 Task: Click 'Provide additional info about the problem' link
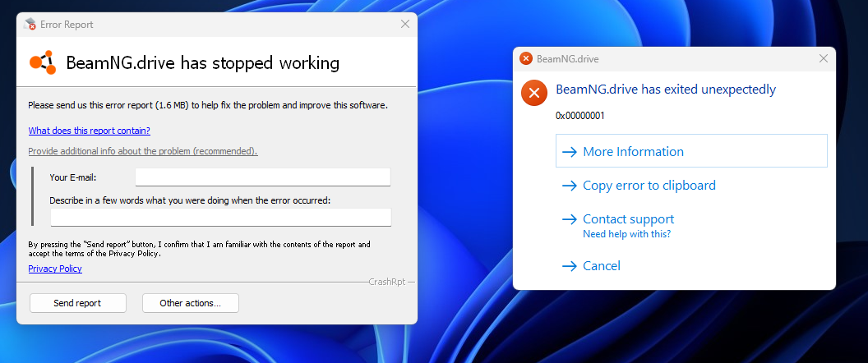(x=143, y=151)
